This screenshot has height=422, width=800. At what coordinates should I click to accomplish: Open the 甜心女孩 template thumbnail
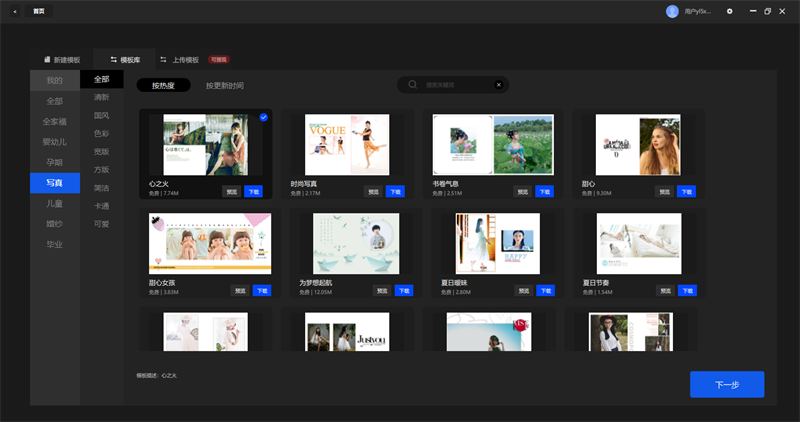(x=210, y=243)
